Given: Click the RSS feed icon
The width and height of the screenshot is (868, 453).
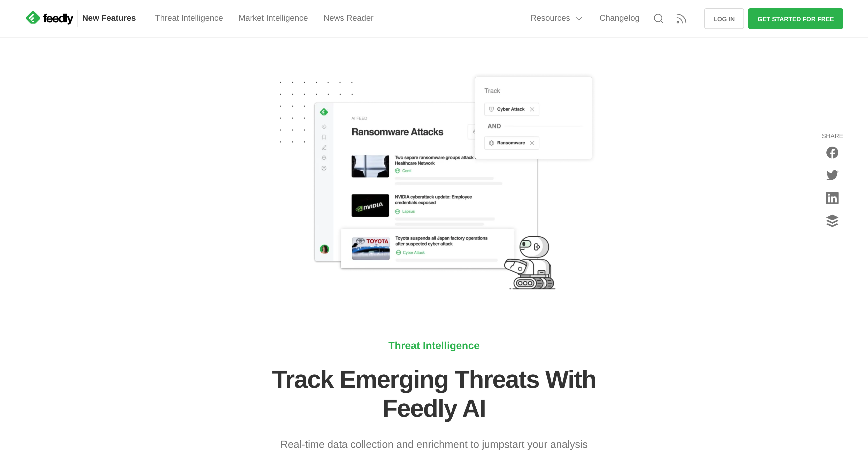Looking at the screenshot, I should tap(681, 18).
